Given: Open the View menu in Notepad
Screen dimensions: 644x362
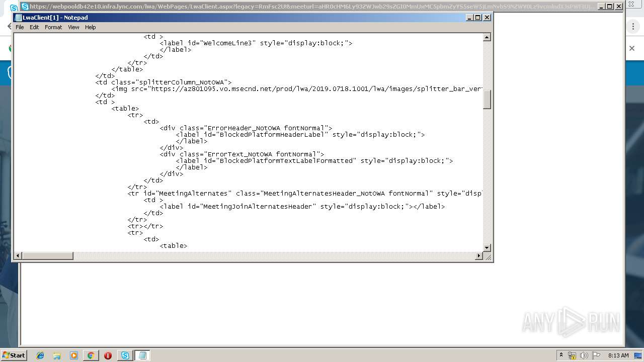Looking at the screenshot, I should (73, 27).
